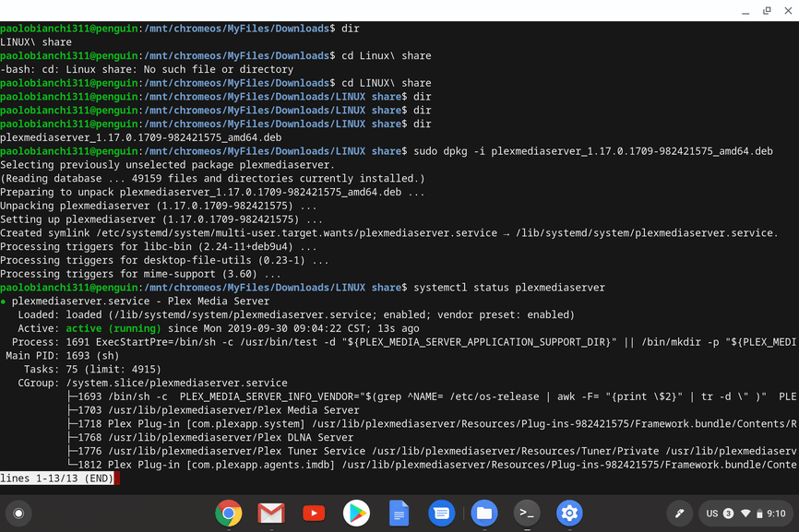Open the status tray clock showing 9:10
Screen dimensions: 799x532
tap(776, 514)
